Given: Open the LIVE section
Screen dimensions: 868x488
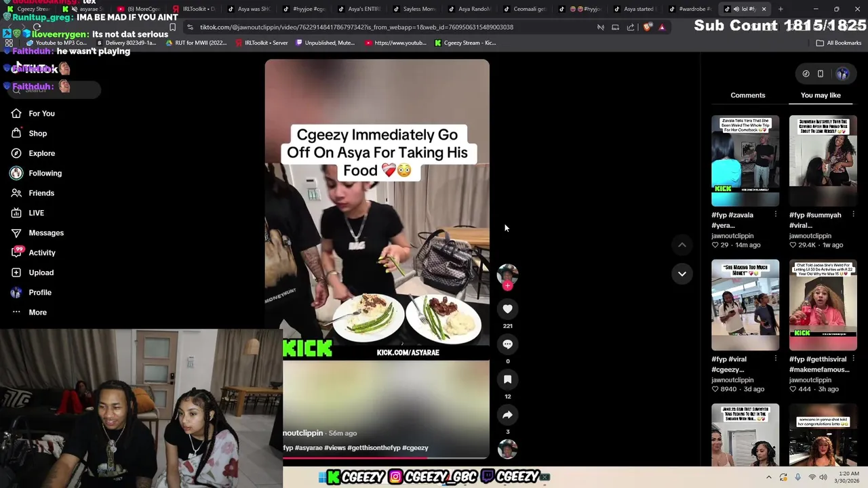Looking at the screenshot, I should click(27, 213).
